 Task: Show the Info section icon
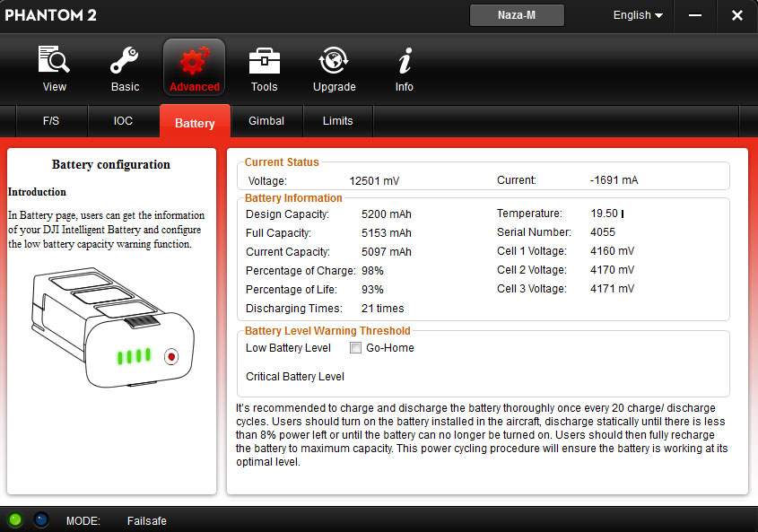[405, 60]
